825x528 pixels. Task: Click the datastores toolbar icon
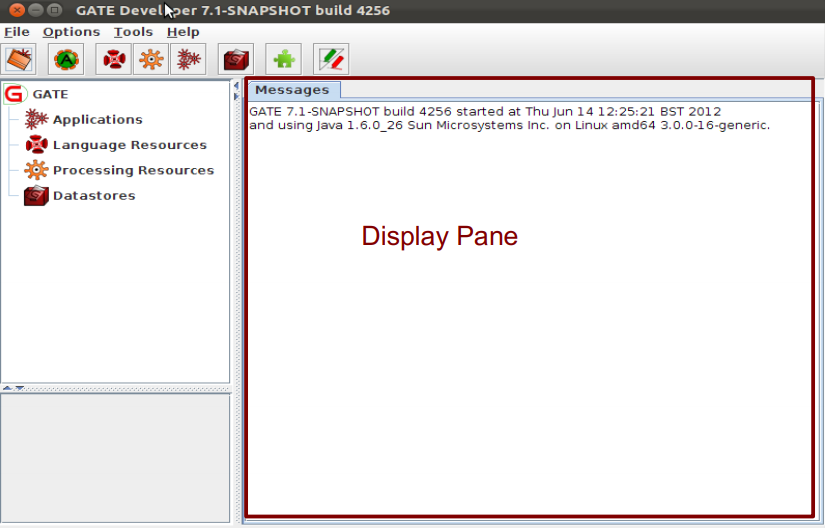pyautogui.click(x=236, y=59)
